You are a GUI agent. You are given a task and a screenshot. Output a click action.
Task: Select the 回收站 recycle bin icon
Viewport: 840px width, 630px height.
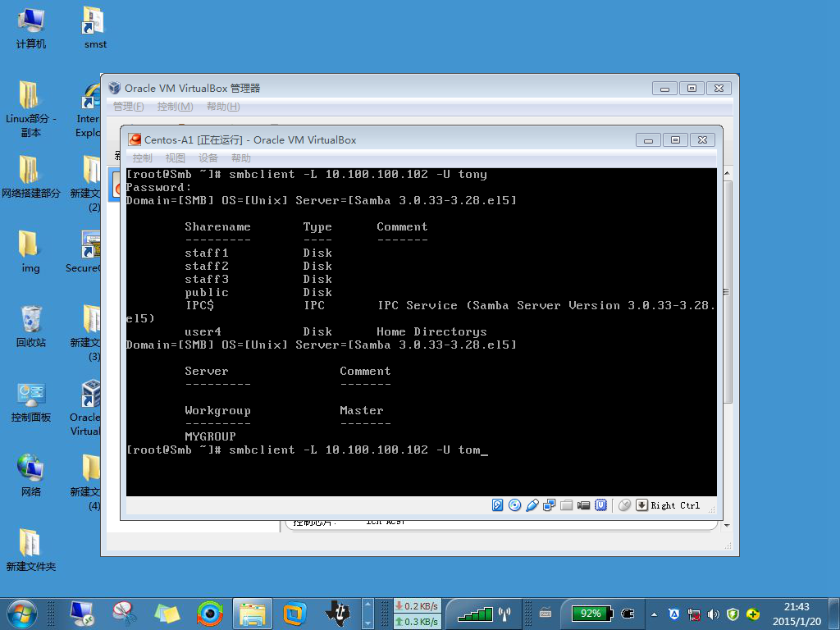tap(30, 326)
